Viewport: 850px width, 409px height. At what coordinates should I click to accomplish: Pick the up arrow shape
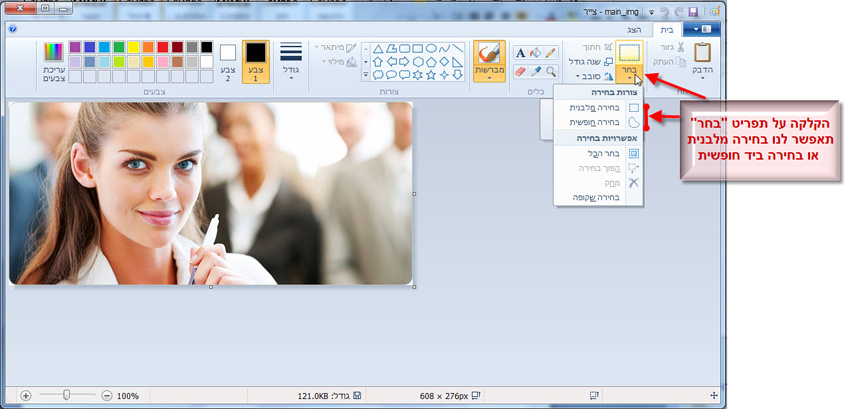pos(378,61)
